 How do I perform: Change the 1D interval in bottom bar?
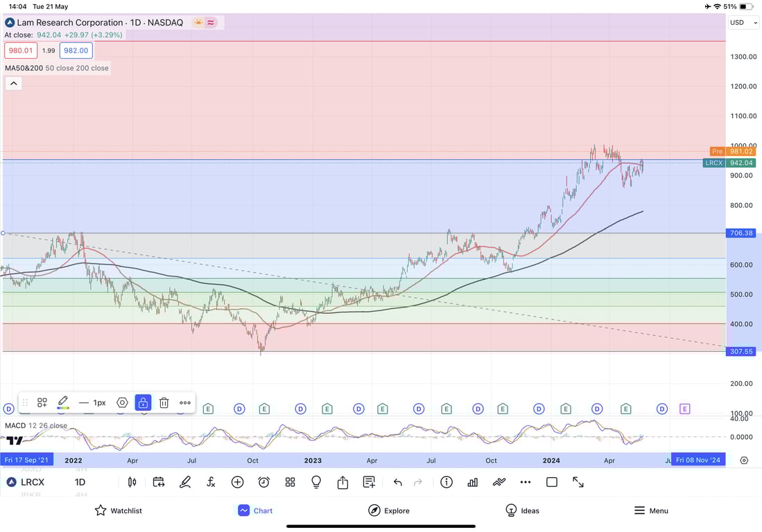(x=80, y=482)
